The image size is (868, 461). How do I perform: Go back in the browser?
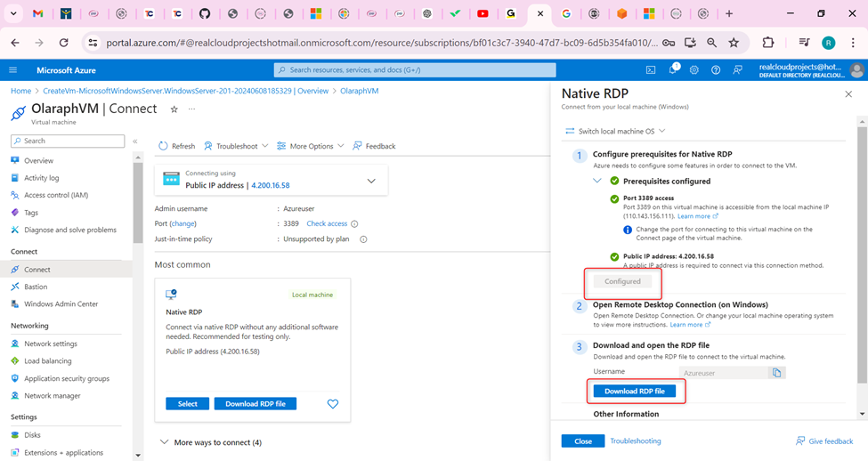click(x=15, y=43)
